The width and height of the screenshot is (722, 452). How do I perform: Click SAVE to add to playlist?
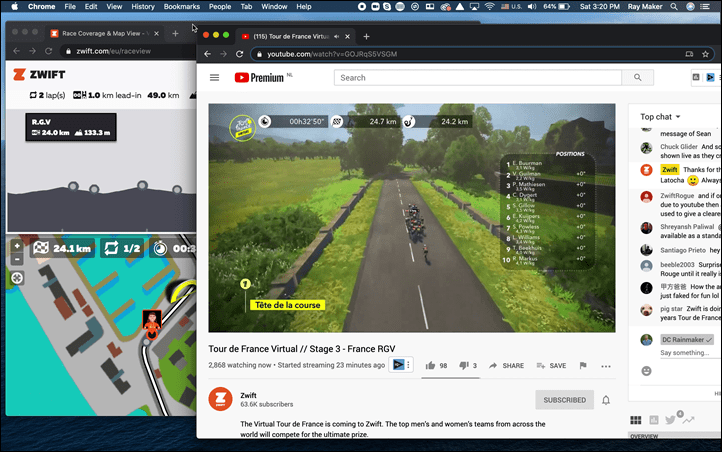[x=551, y=365]
